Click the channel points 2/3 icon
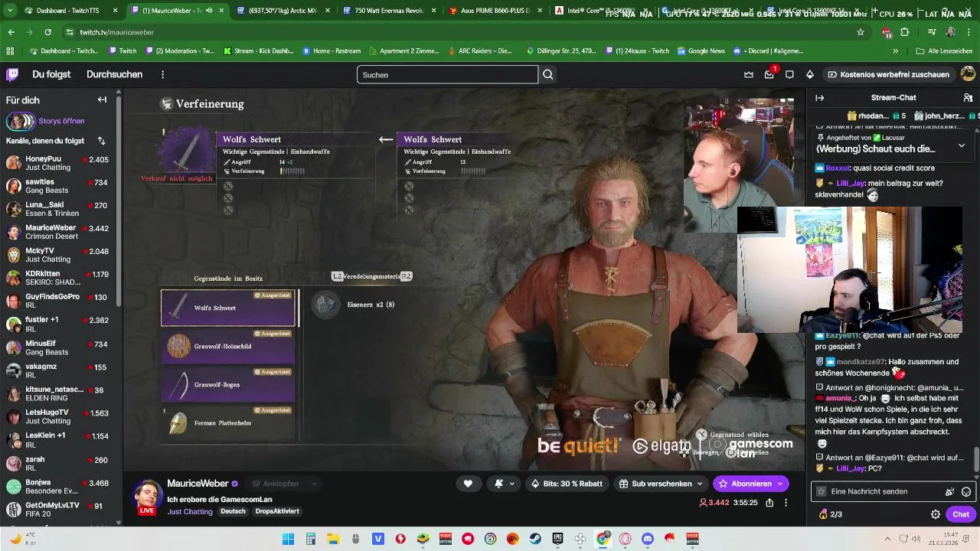 pos(831,514)
